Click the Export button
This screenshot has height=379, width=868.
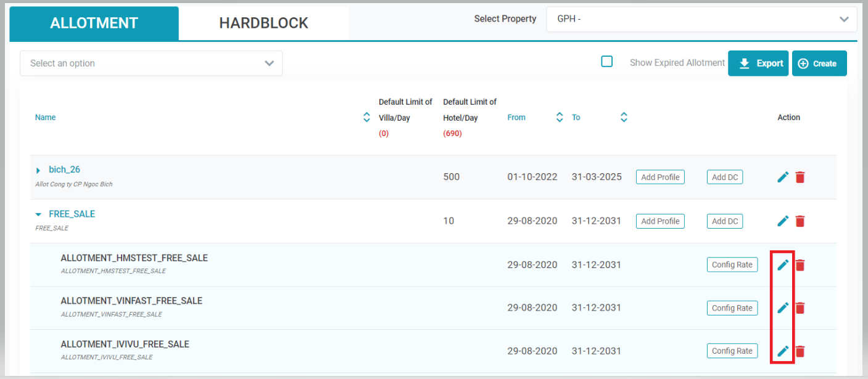pyautogui.click(x=758, y=63)
